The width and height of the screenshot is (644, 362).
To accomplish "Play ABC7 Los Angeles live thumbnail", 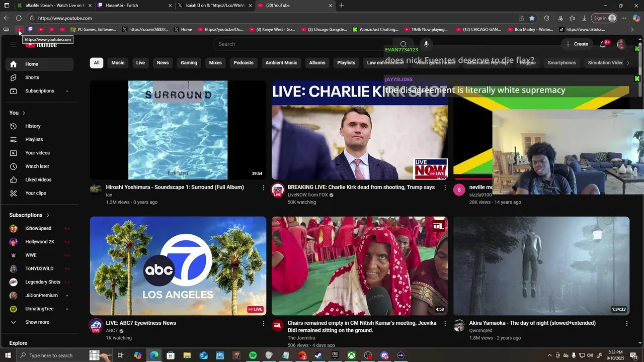I will tap(178, 266).
